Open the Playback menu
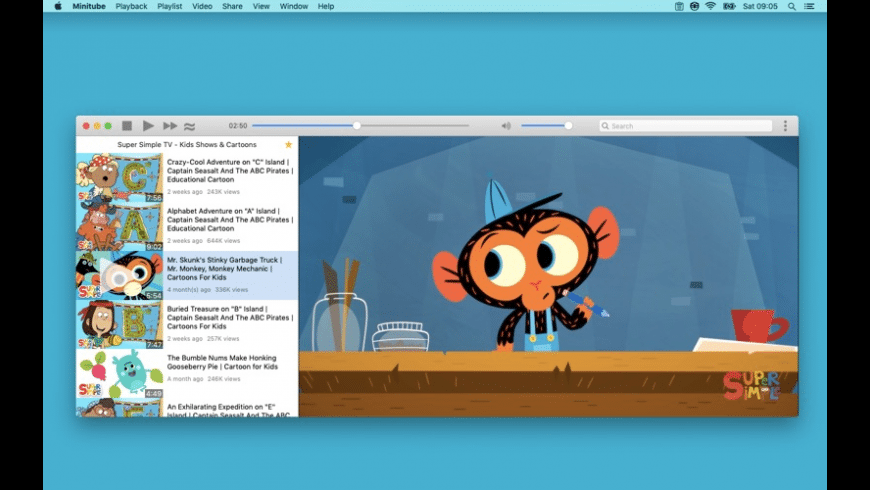This screenshot has width=870, height=490. tap(131, 6)
